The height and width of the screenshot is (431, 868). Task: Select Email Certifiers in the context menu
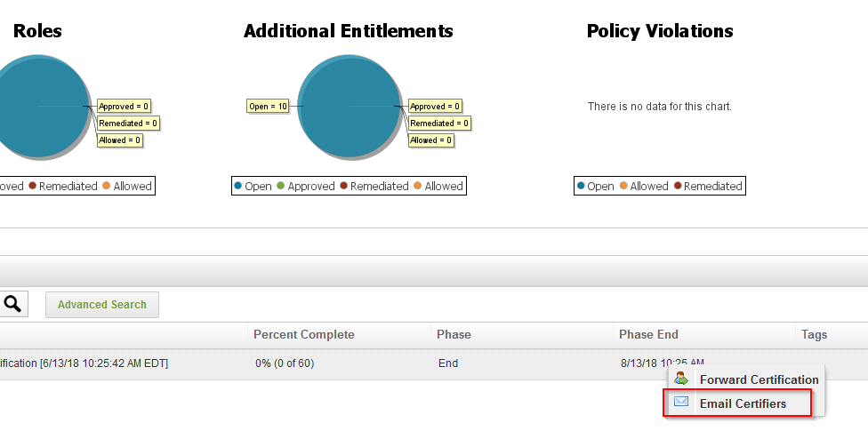coord(743,403)
